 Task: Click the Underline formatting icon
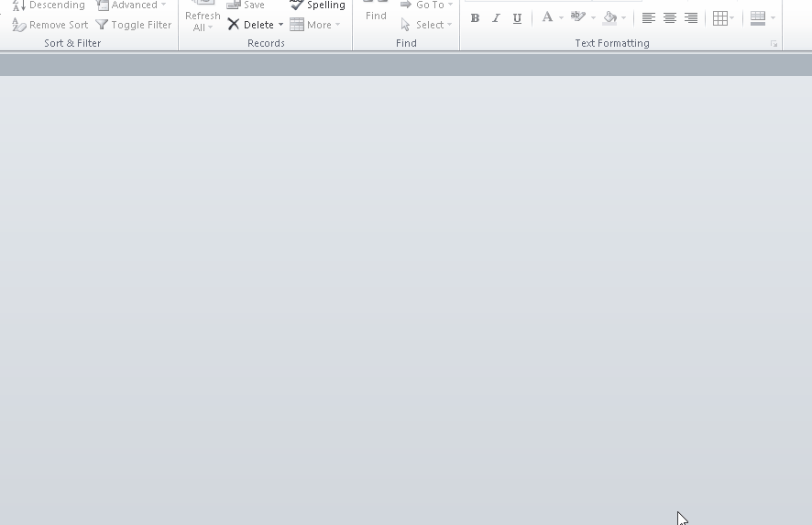517,18
